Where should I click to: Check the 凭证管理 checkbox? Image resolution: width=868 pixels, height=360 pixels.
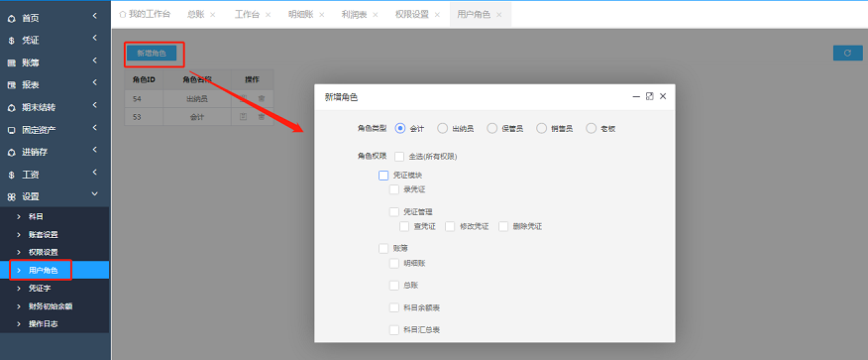[x=394, y=211]
